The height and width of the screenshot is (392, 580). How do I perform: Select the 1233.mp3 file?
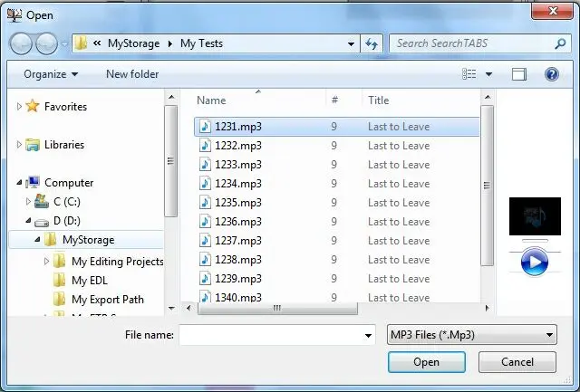pos(238,165)
